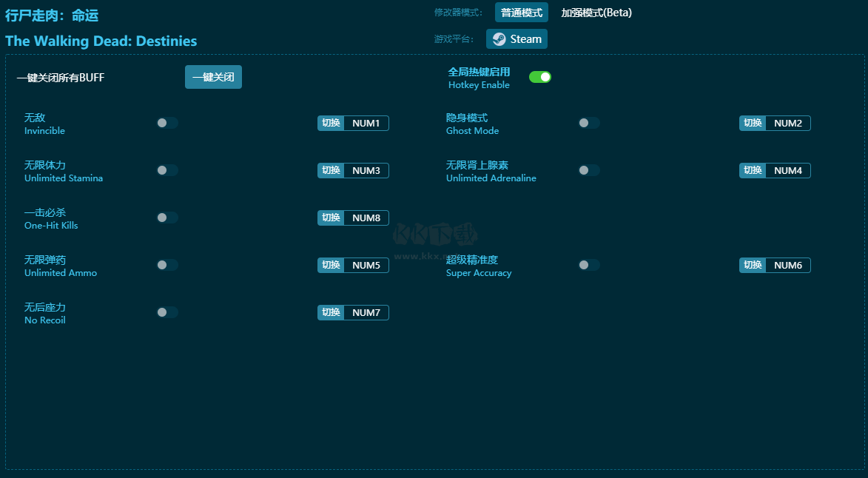The height and width of the screenshot is (478, 868).
Task: Click the 超级精准度 Super Accuracy label
Action: [x=479, y=266]
